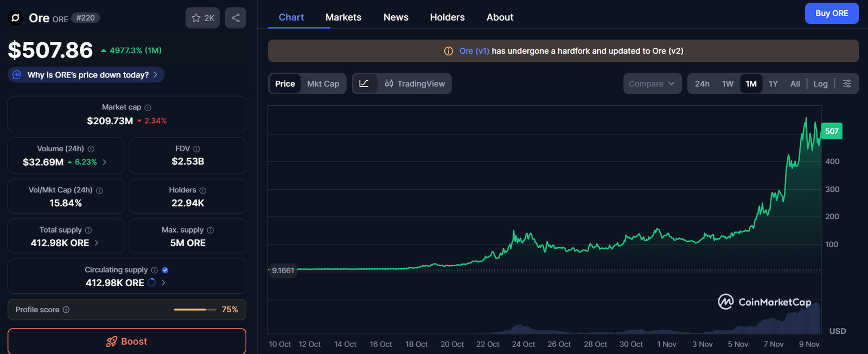Click the verified badge by Circulating supply
868x354 pixels.
pos(165,270)
